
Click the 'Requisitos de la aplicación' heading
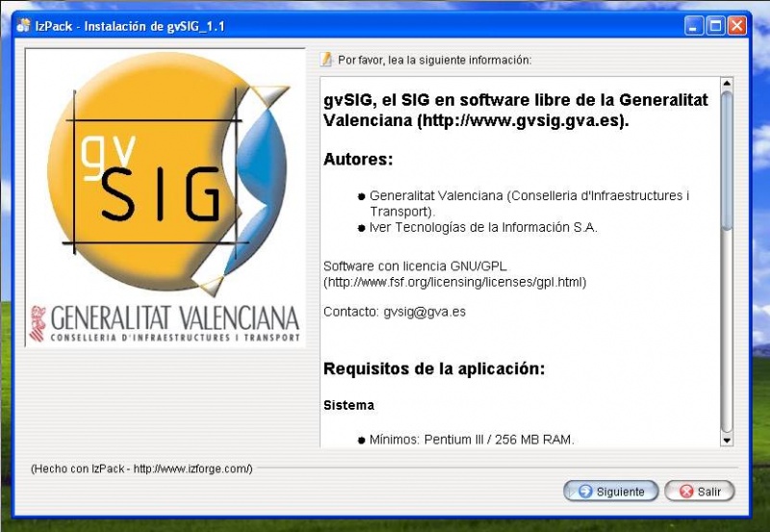434,368
